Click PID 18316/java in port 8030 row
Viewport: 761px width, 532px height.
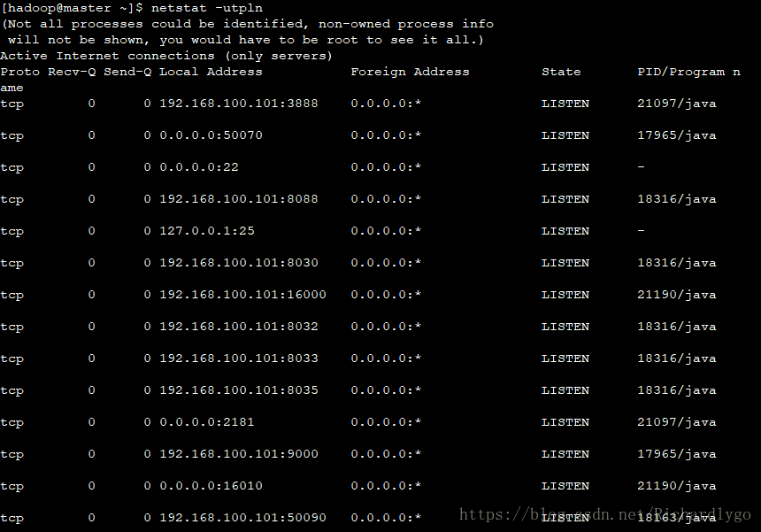(x=677, y=263)
